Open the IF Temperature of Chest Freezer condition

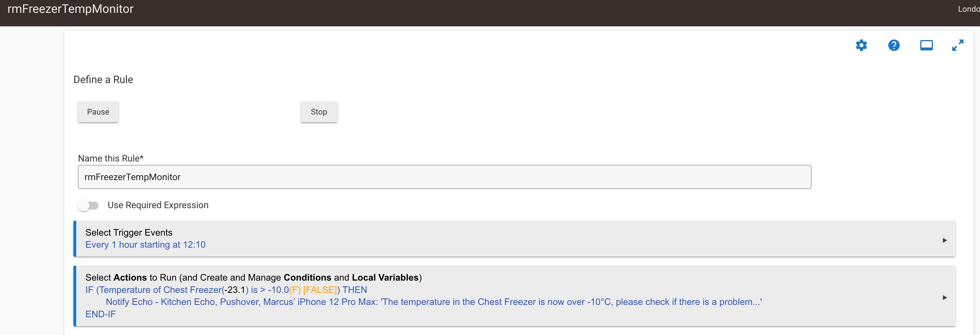[226, 290]
